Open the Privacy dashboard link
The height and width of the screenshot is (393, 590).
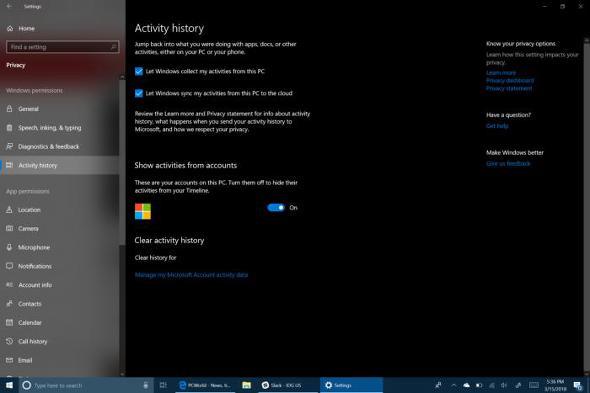(x=510, y=81)
